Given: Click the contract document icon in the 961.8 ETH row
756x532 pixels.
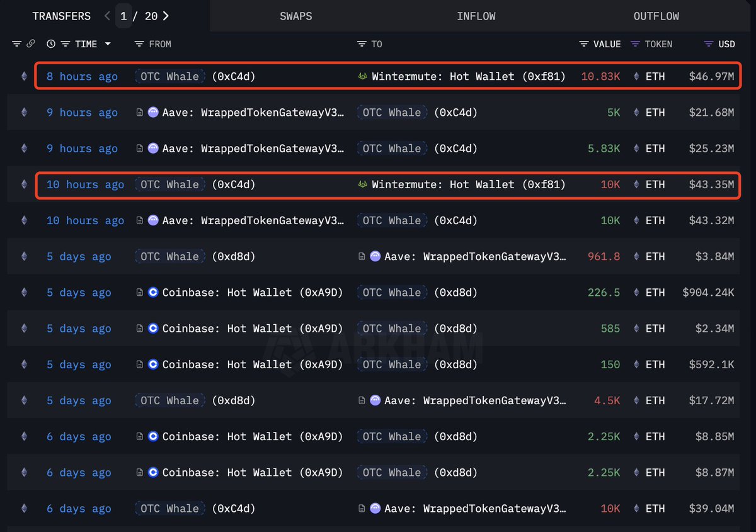Looking at the screenshot, I should 362,257.
